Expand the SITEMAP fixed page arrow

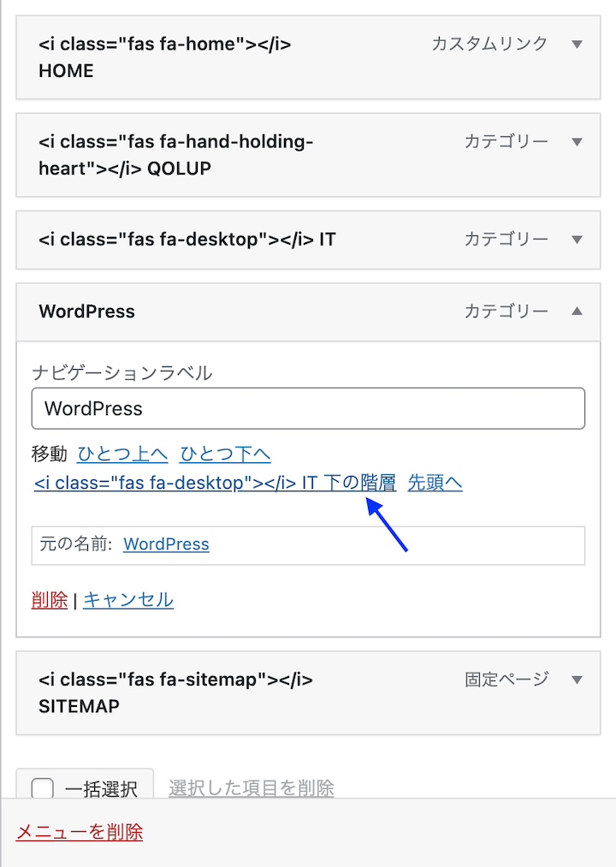tap(577, 680)
